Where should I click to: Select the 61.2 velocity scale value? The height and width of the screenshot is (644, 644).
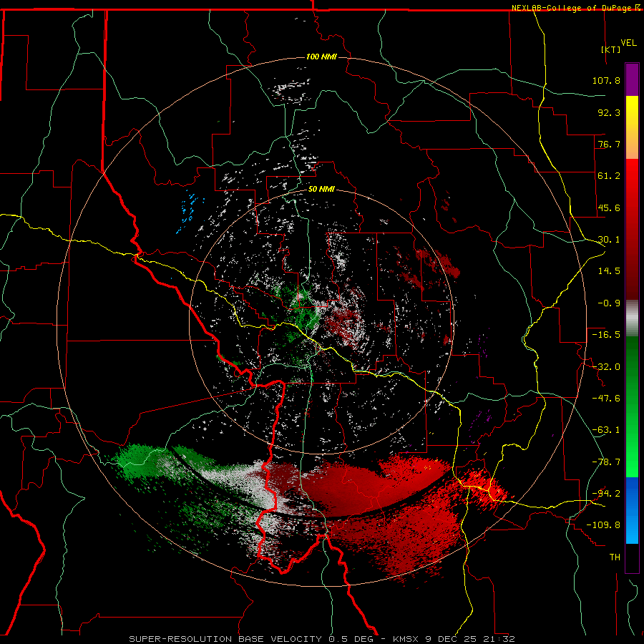coord(609,176)
